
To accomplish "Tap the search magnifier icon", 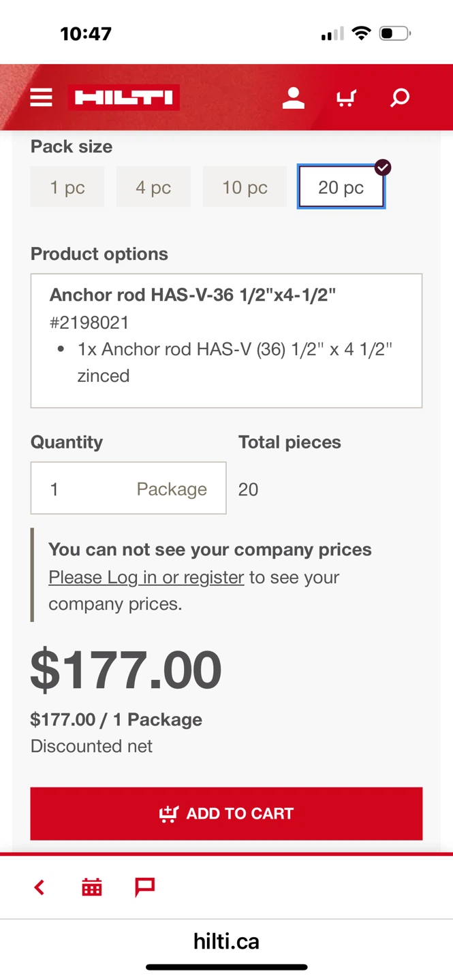I will [400, 98].
